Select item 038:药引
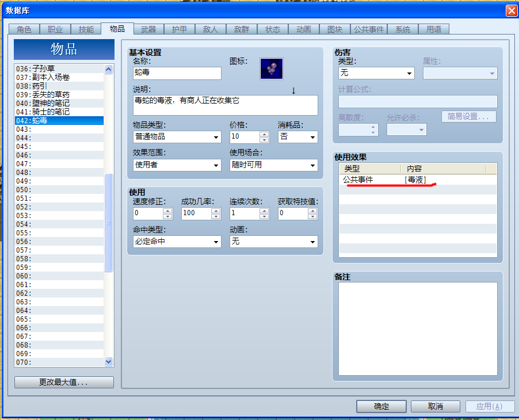The height and width of the screenshot is (420, 519). point(59,86)
